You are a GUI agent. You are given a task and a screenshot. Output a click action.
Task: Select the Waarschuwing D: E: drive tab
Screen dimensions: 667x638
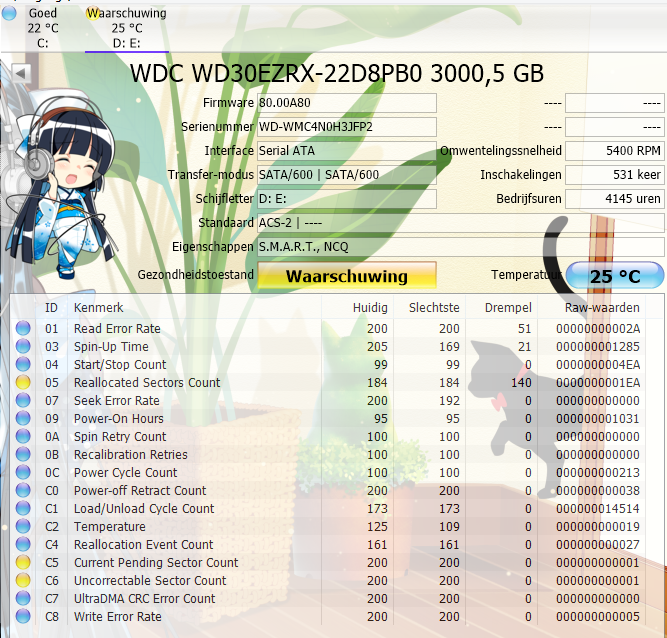126,28
